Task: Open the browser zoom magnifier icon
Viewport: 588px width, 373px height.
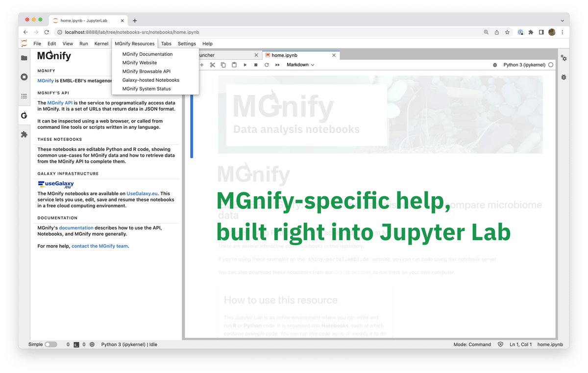Action: pos(486,32)
